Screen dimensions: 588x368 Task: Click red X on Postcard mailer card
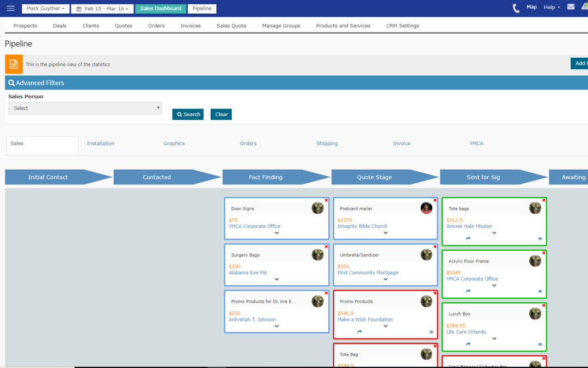click(x=435, y=201)
